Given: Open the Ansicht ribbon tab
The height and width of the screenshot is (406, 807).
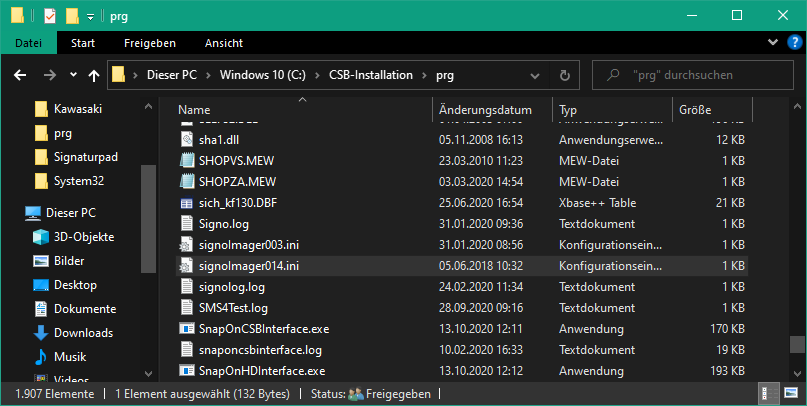Looking at the screenshot, I should tap(224, 43).
